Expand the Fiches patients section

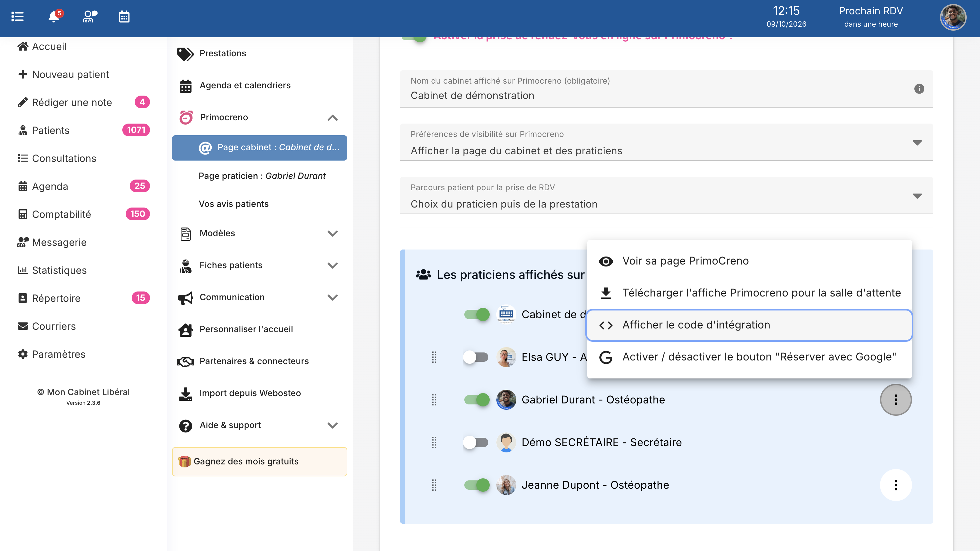pos(260,266)
